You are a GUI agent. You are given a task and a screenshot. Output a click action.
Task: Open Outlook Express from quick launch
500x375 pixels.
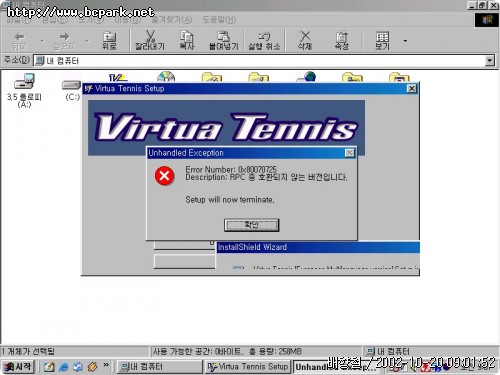point(78,367)
